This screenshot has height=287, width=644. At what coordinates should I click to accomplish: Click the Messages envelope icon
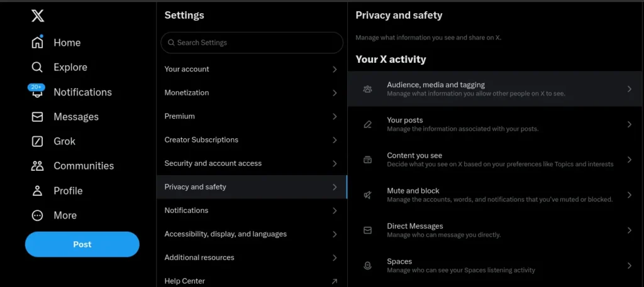click(x=38, y=117)
